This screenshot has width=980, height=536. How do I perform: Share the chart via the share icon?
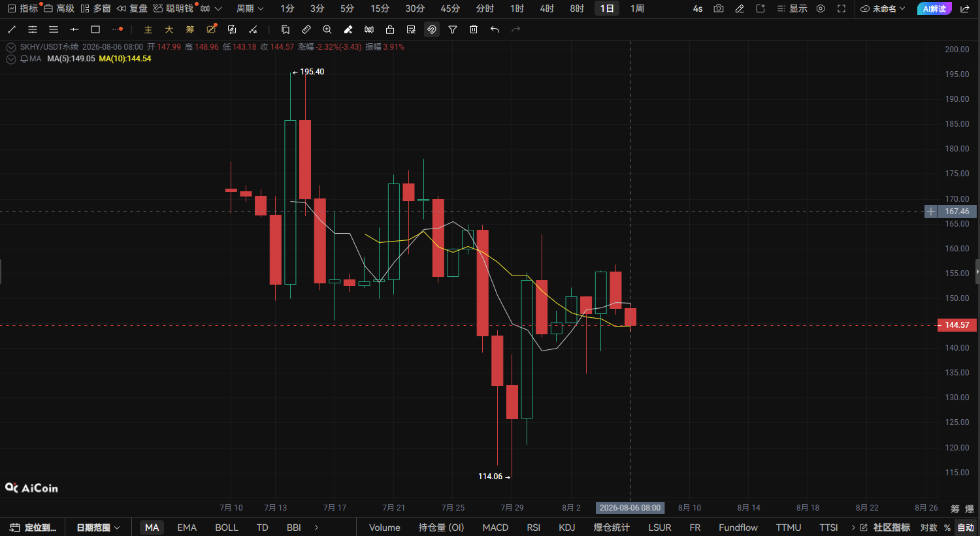pos(965,8)
